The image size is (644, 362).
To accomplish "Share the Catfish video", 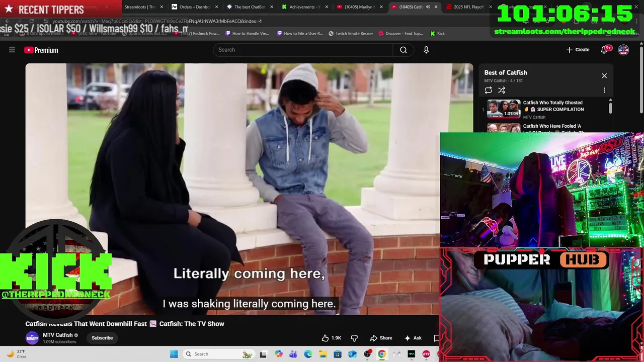I will tap(381, 338).
